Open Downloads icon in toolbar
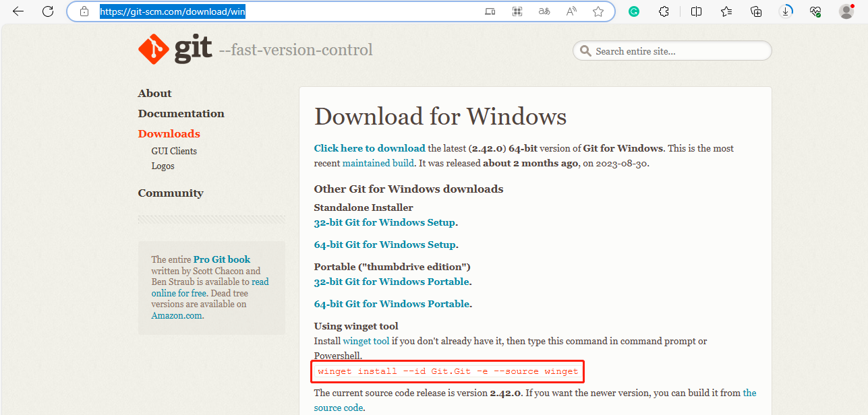The height and width of the screenshot is (415, 868). pos(786,11)
